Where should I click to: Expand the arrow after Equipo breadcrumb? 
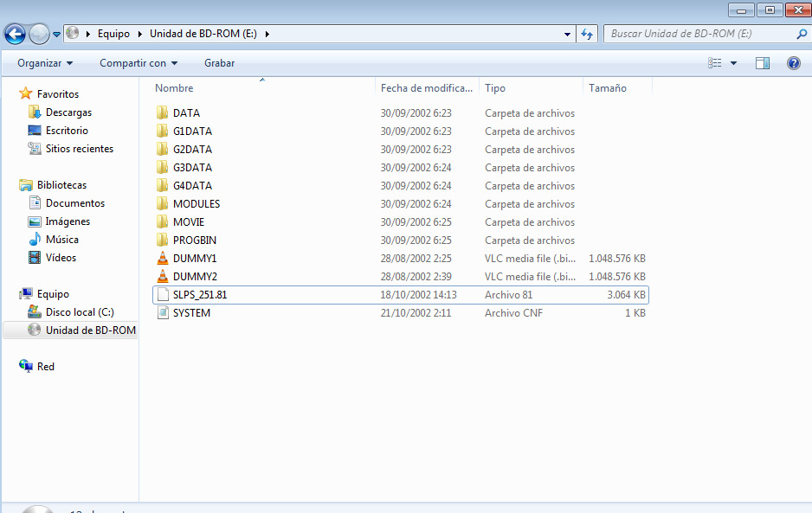140,34
